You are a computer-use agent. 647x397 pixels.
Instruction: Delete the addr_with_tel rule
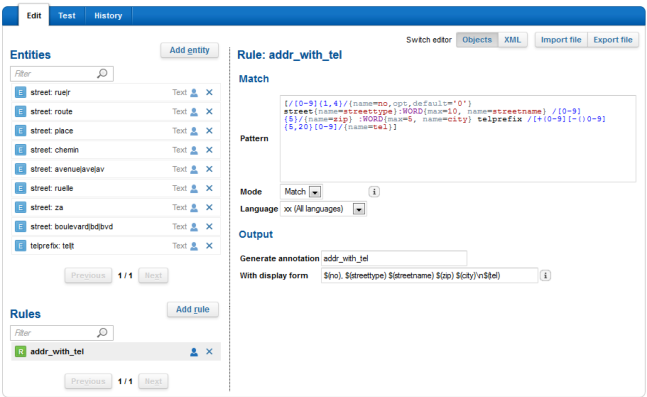[x=209, y=352]
